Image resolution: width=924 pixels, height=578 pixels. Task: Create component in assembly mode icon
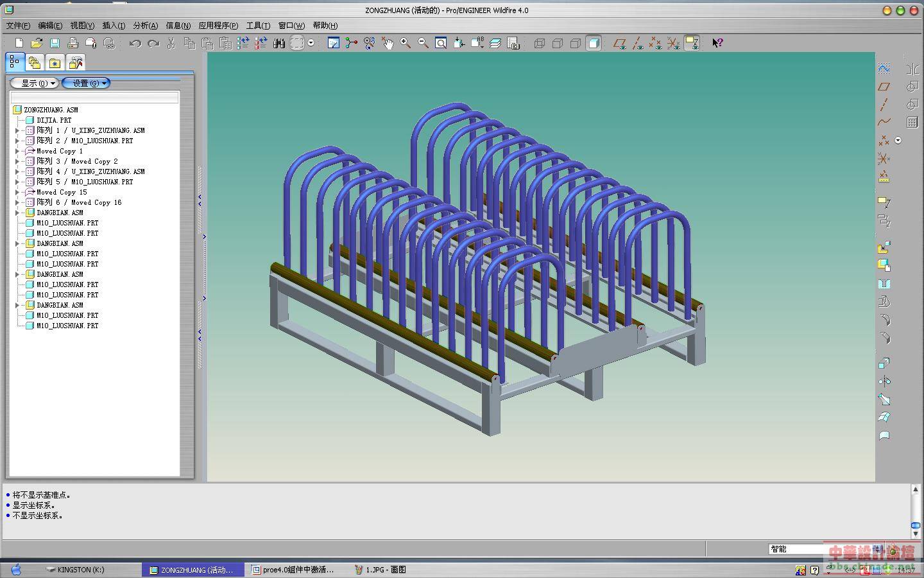[884, 265]
